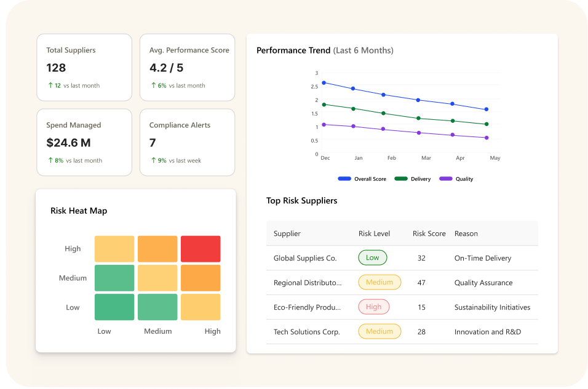Click the red High-High heat map cell
This screenshot has height=389, width=588.
pyautogui.click(x=201, y=249)
